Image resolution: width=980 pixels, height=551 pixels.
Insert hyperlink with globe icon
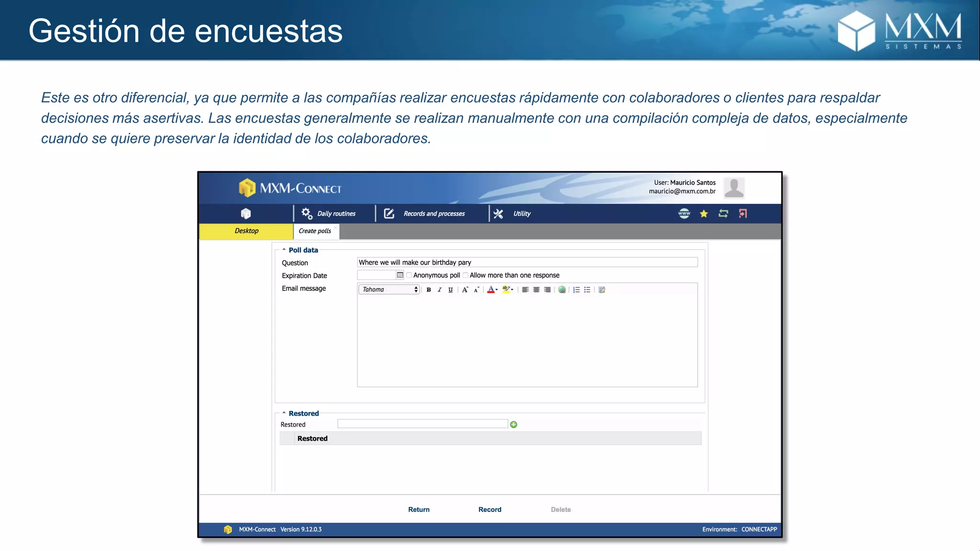(562, 290)
